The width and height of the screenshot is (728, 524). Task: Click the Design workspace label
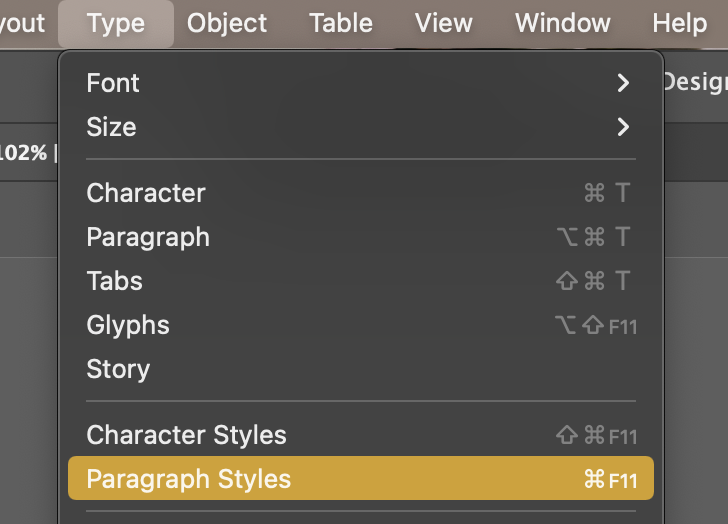click(x=694, y=82)
